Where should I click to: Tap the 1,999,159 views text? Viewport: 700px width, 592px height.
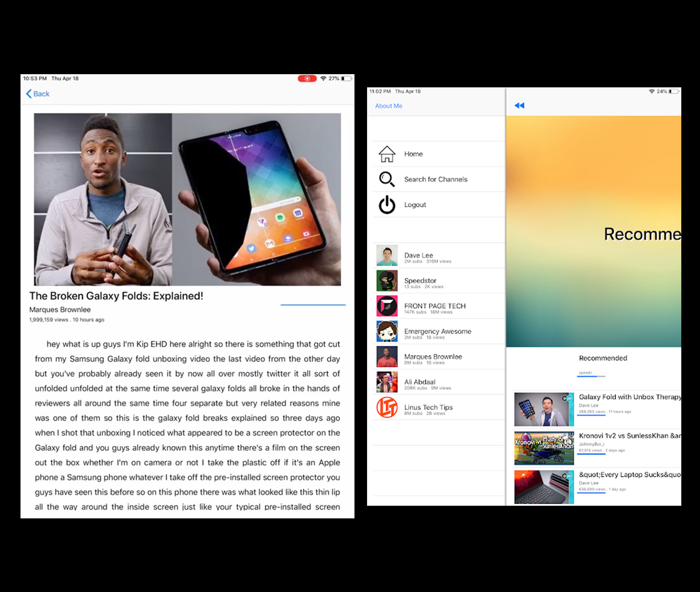point(49,320)
